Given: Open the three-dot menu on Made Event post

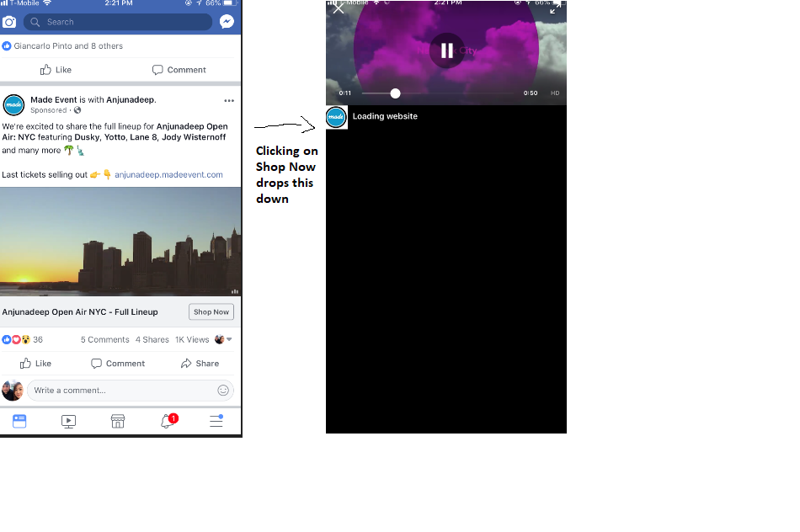Looking at the screenshot, I should (x=229, y=100).
